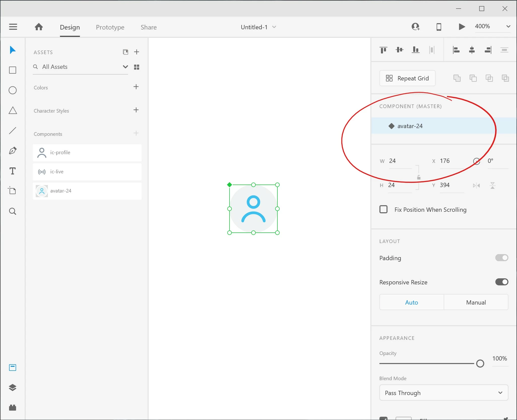
Task: Expand the 400% zoom dropdown
Action: pyautogui.click(x=508, y=26)
